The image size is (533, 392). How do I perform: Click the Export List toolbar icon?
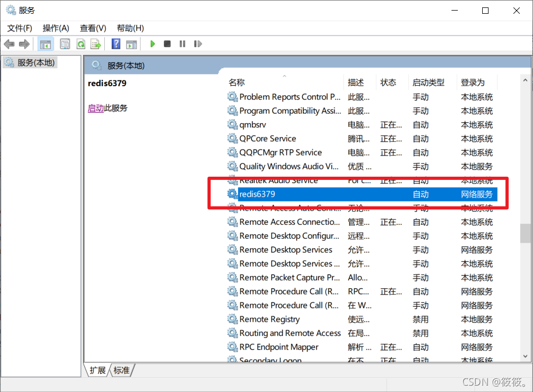(x=96, y=44)
